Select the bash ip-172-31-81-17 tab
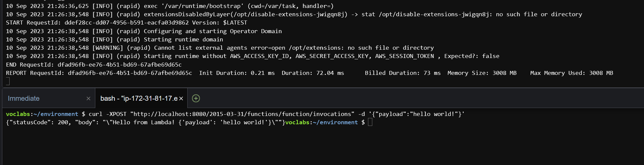644x165 pixels. tap(139, 98)
